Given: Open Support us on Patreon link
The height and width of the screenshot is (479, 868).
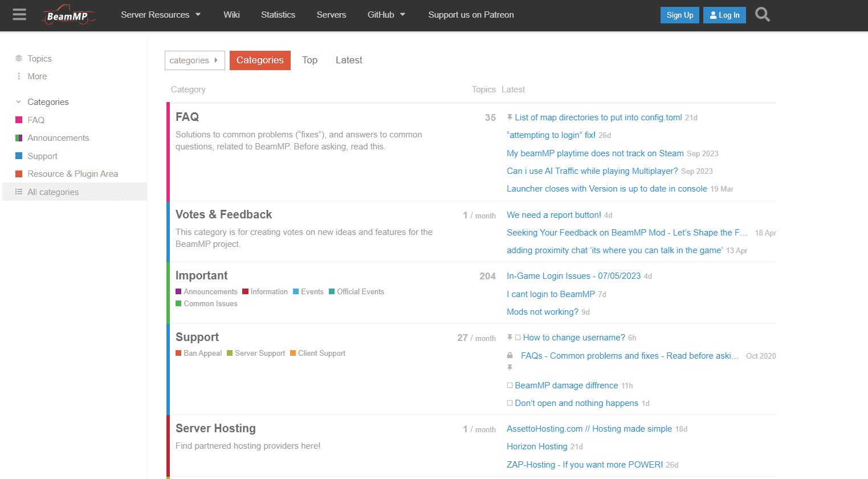Looking at the screenshot, I should click(471, 15).
